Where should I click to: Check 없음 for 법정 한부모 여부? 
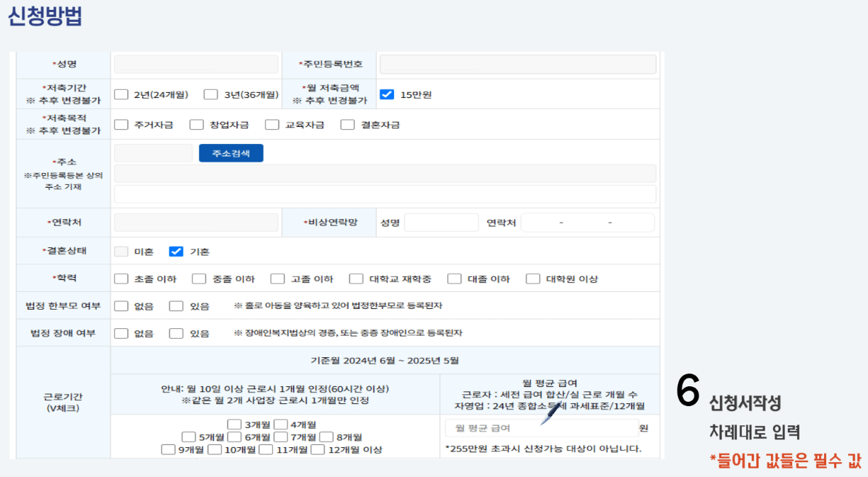coord(121,306)
